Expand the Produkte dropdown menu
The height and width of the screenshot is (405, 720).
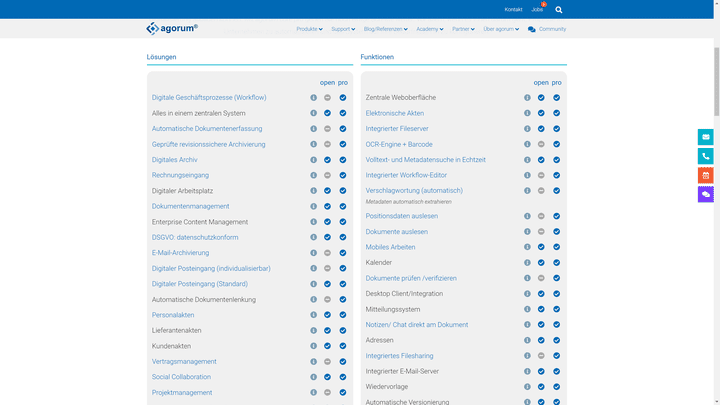click(309, 29)
